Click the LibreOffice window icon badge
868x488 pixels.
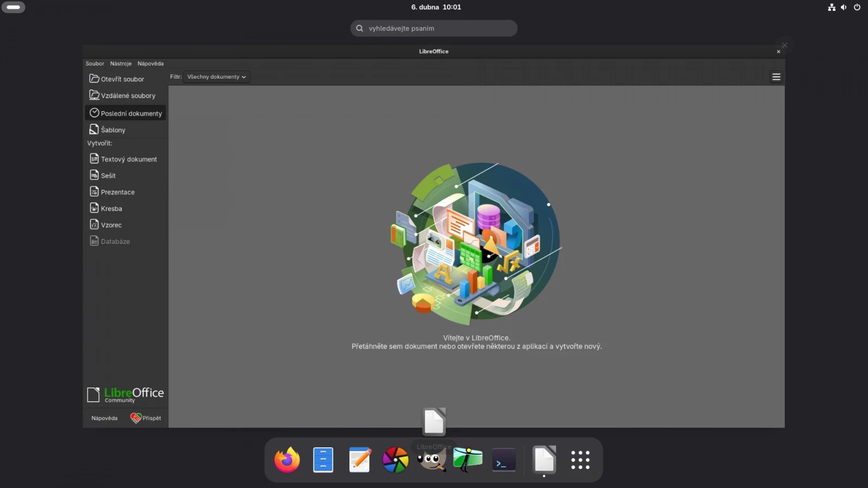coord(434,422)
